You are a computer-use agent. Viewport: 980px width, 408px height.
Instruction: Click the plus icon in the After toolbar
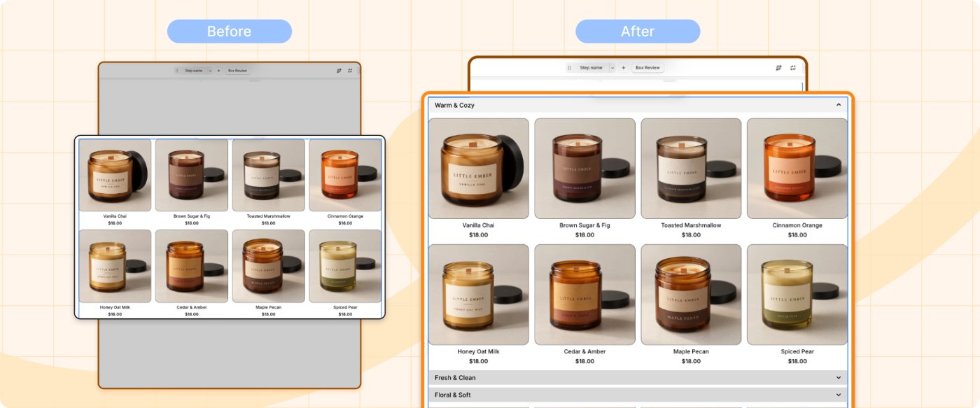(x=623, y=68)
